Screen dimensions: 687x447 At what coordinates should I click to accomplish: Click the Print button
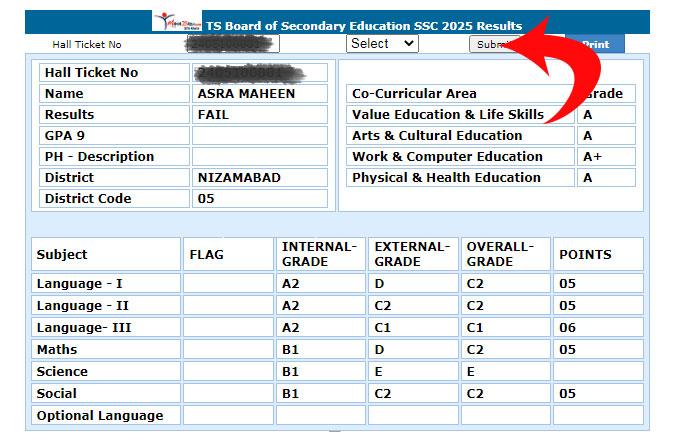click(595, 44)
